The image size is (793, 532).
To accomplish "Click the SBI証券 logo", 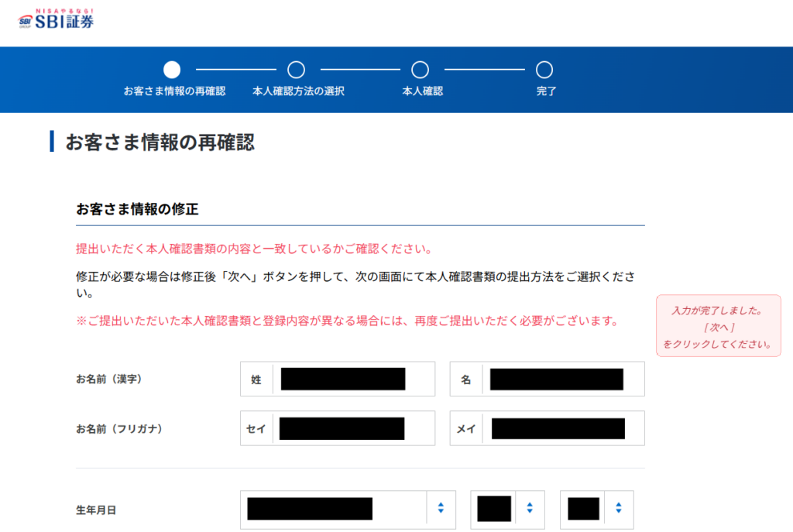I will [56, 19].
